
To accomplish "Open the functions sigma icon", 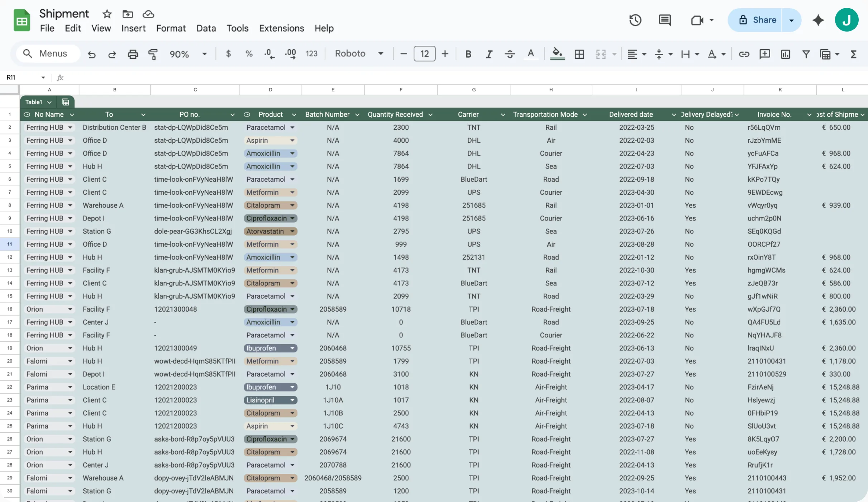I will pos(854,54).
